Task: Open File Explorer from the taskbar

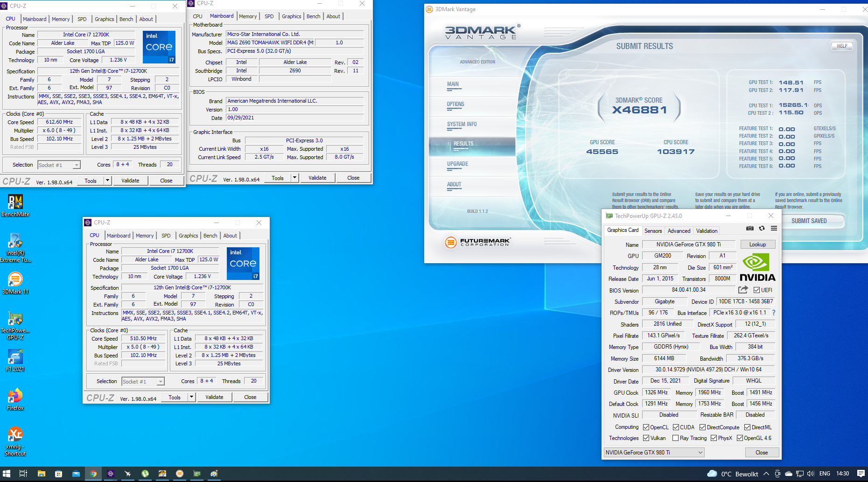Action: click(42, 474)
